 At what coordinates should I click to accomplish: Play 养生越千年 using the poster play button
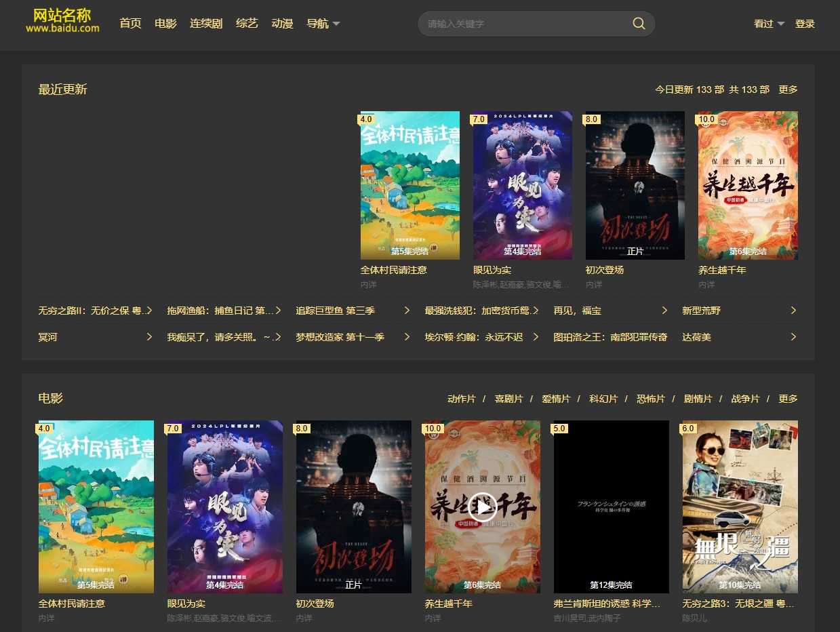click(x=483, y=507)
